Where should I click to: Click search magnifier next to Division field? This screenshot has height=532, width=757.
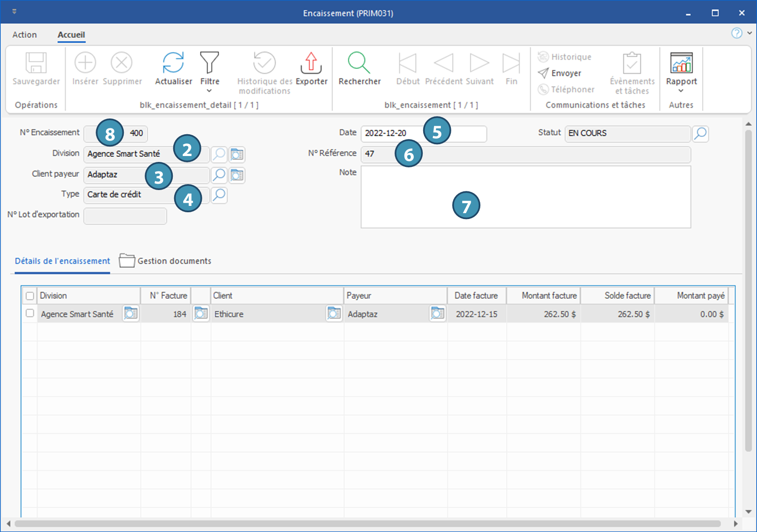click(x=219, y=154)
